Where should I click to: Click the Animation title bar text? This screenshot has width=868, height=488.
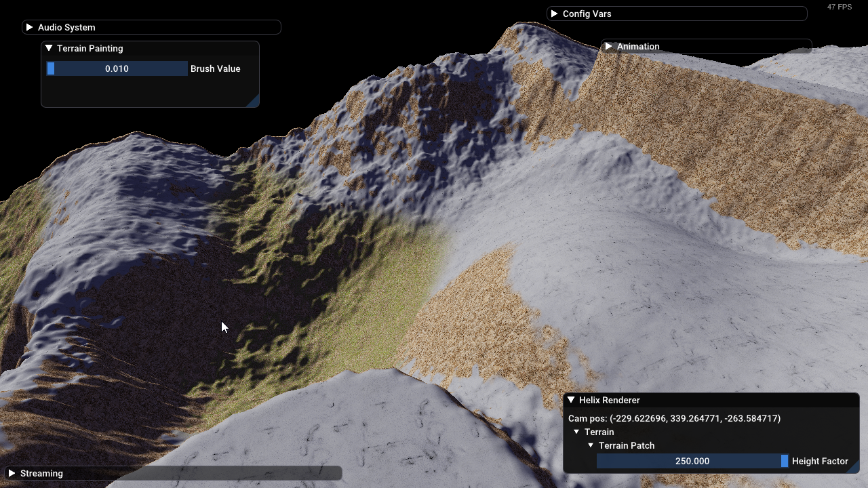click(638, 46)
